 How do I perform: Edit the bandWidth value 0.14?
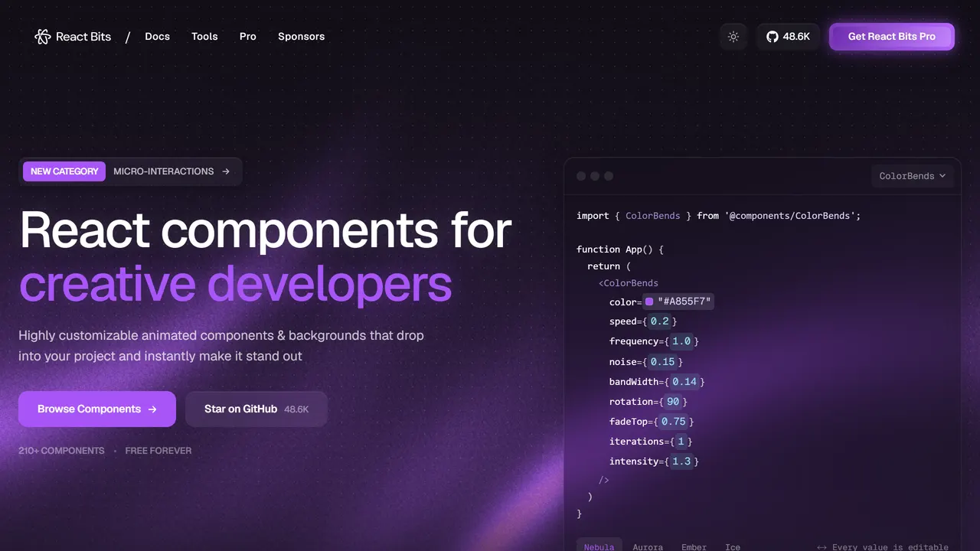tap(684, 381)
